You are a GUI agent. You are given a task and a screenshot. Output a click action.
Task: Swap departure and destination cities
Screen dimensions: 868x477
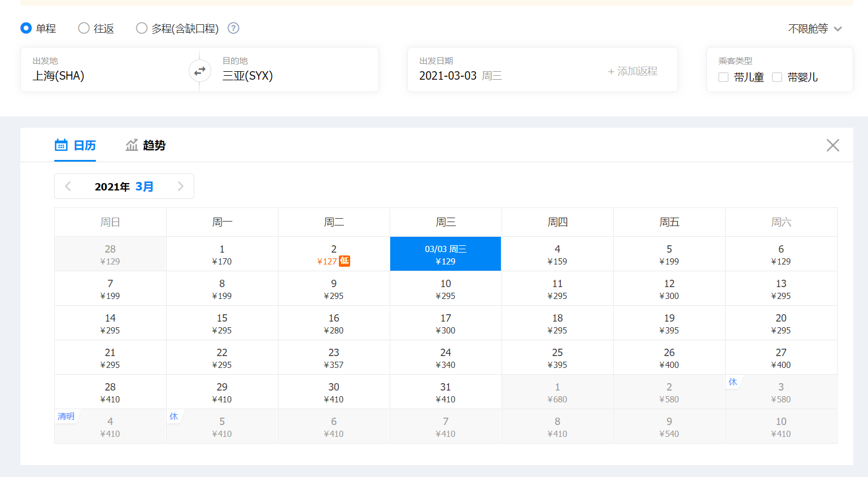pyautogui.click(x=199, y=71)
